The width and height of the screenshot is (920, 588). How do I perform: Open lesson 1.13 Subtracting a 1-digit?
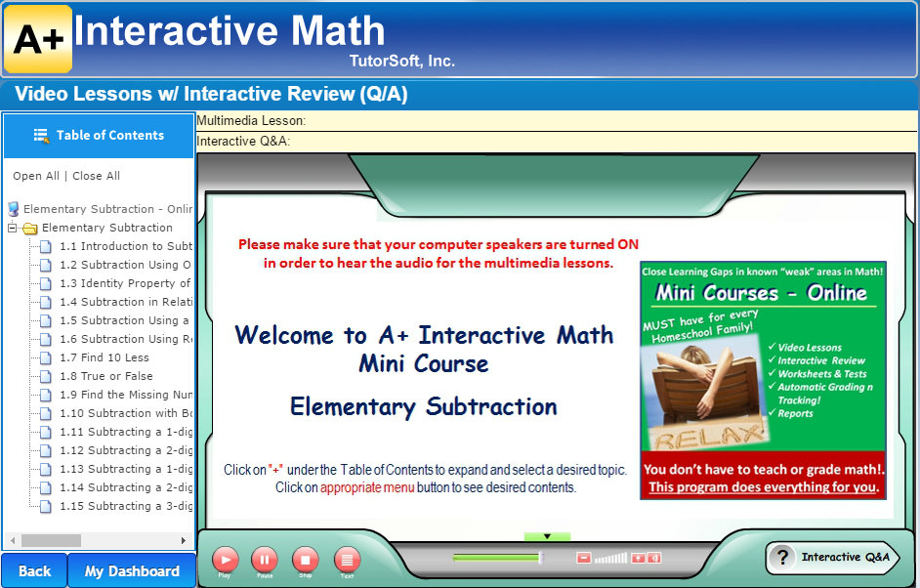coord(126,469)
